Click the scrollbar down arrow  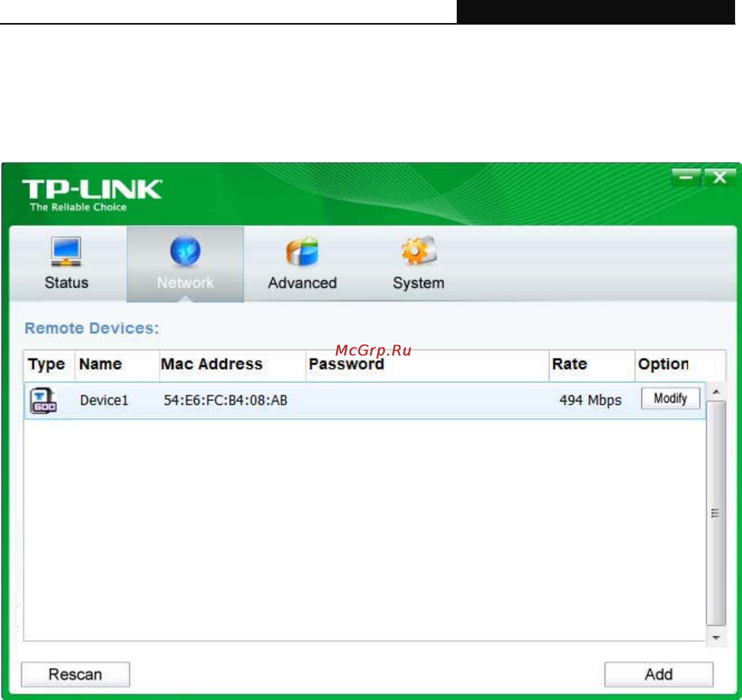[716, 638]
